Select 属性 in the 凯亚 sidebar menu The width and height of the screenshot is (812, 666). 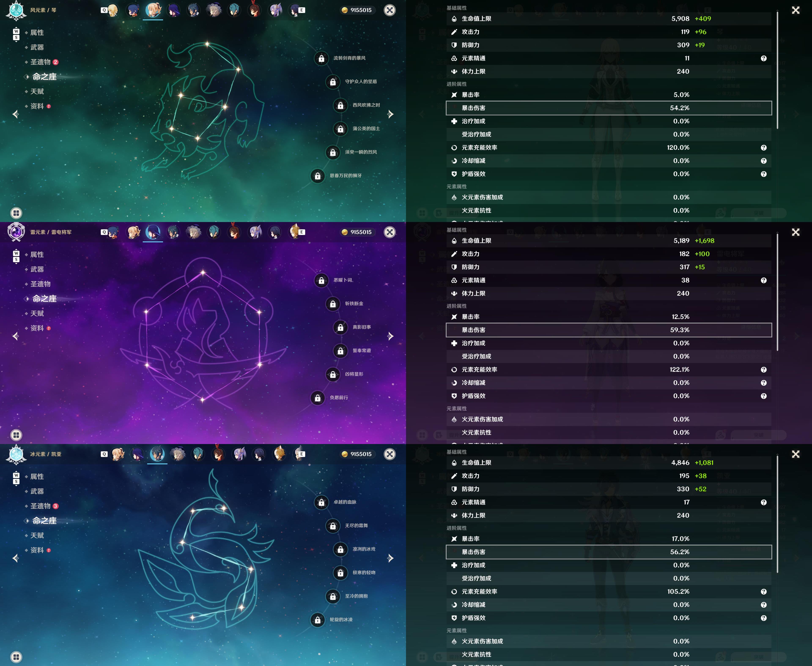tap(37, 477)
